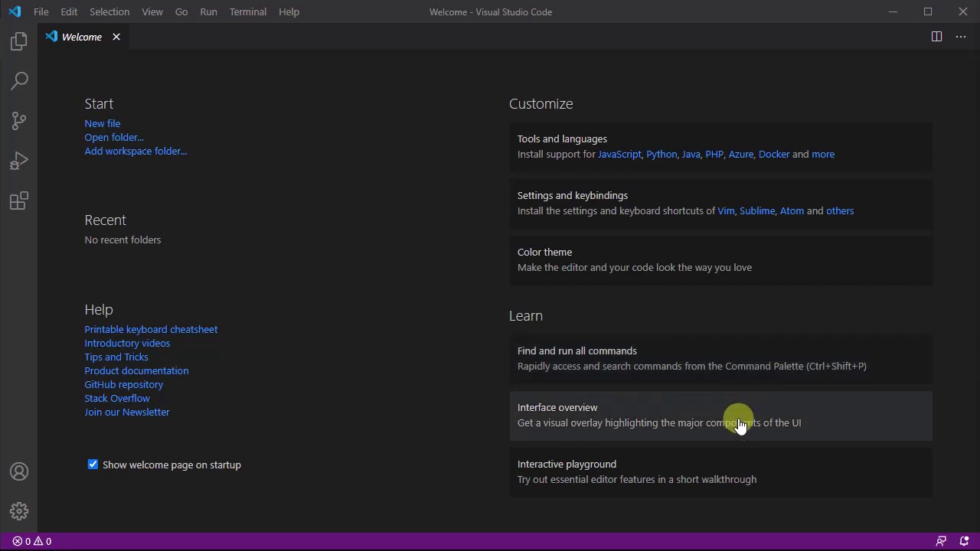Open the Terminal menu

248,11
